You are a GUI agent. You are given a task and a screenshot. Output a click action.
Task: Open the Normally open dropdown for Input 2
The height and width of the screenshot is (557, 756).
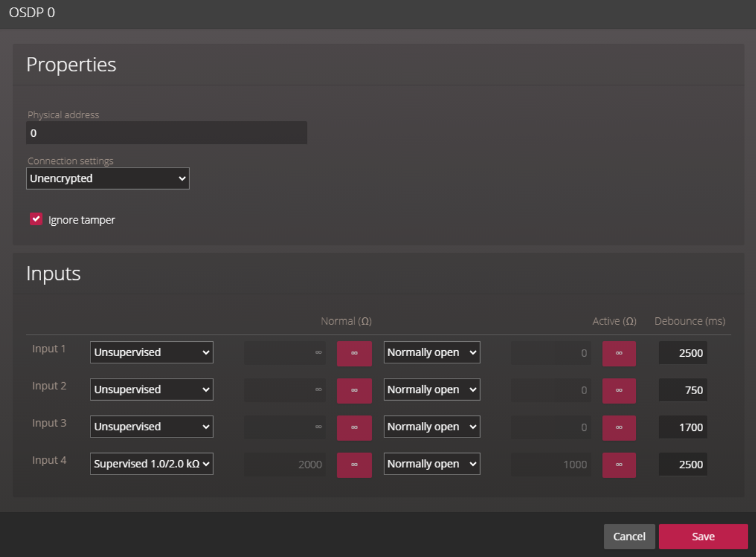(431, 389)
